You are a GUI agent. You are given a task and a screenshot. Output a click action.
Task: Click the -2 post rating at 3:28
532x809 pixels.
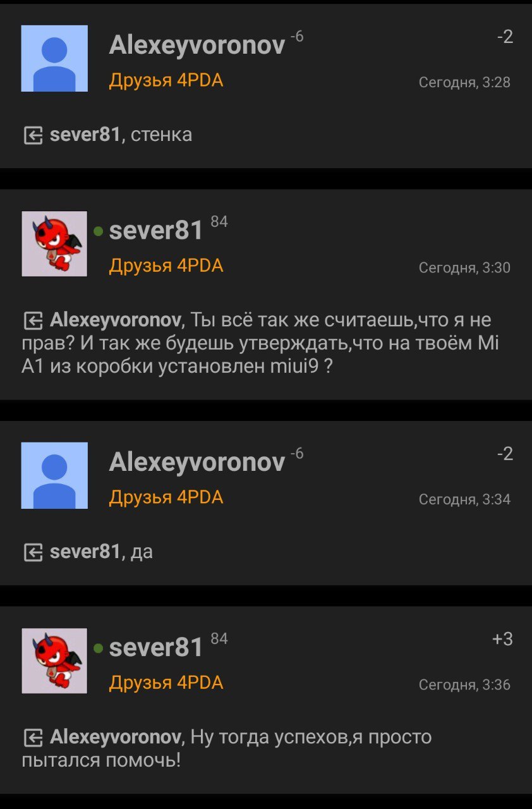point(505,37)
